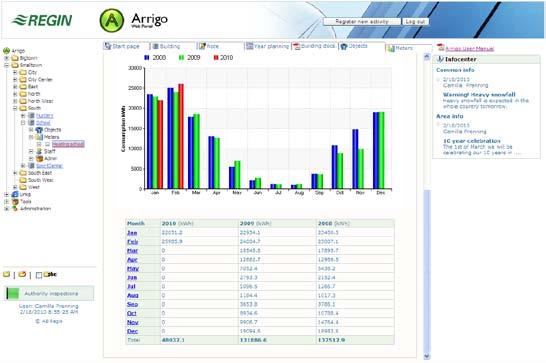Click the vertical scrollbar thumb

tap(427, 272)
